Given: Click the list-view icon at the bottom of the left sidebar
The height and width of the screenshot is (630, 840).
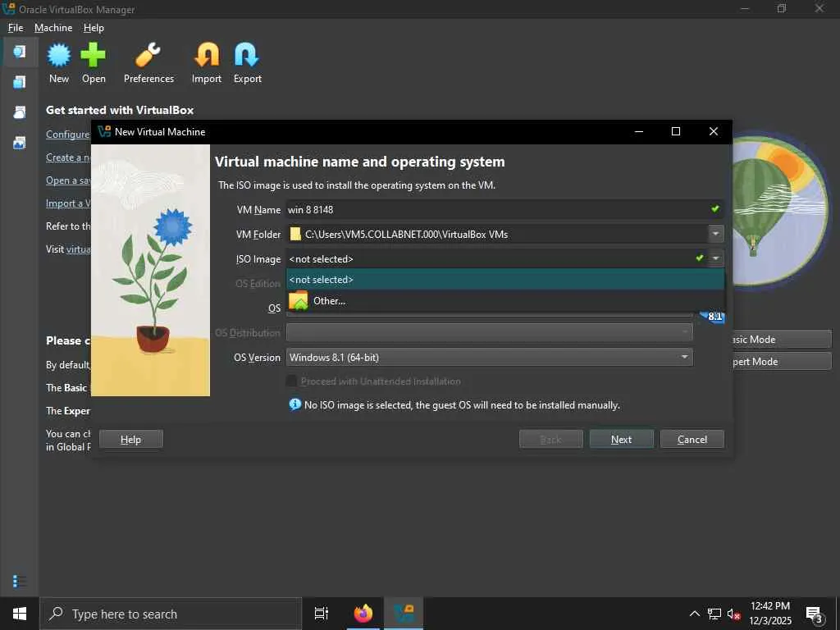Looking at the screenshot, I should coord(20,582).
